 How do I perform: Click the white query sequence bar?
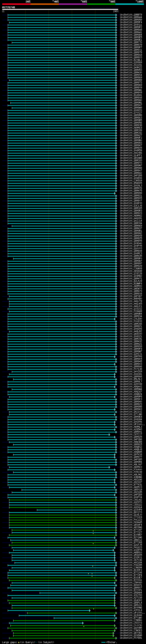click(60, 9)
